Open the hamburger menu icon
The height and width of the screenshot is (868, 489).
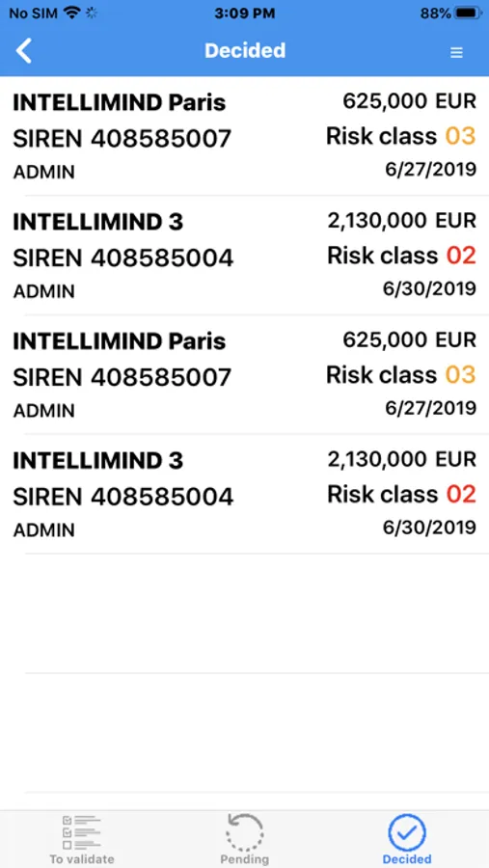point(456,52)
